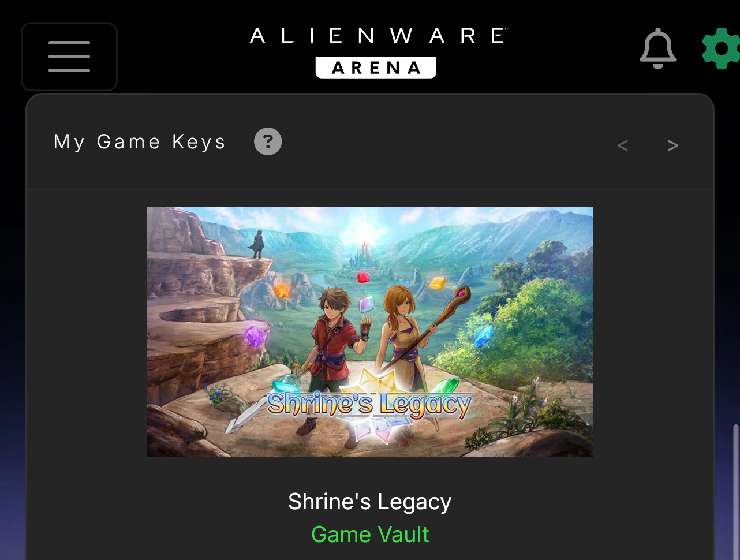The image size is (740, 560).
Task: Open the hamburger navigation menu
Action: (69, 57)
